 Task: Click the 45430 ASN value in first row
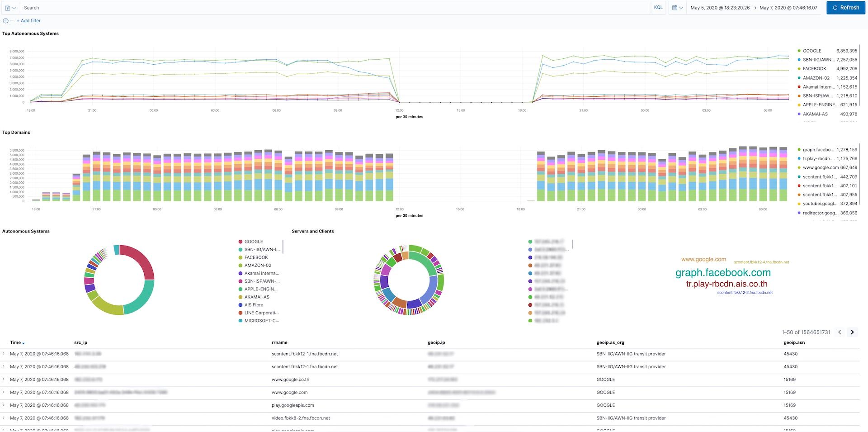point(791,354)
